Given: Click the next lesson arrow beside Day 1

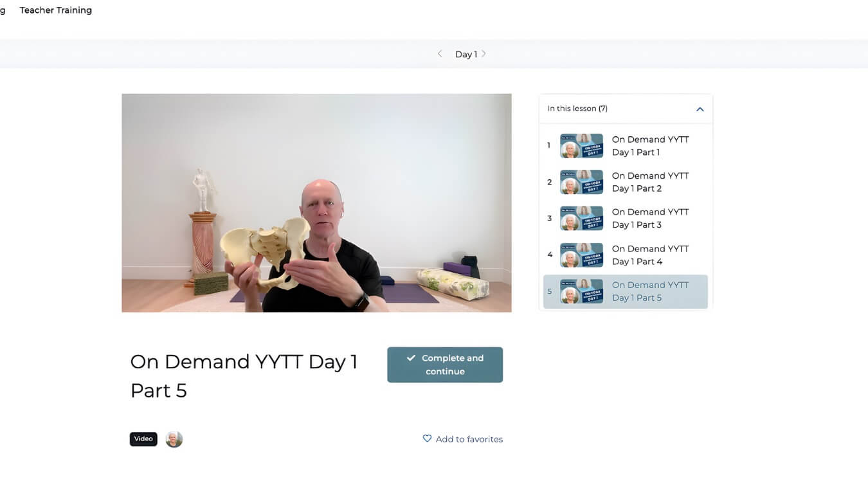Looking at the screenshot, I should (x=484, y=54).
